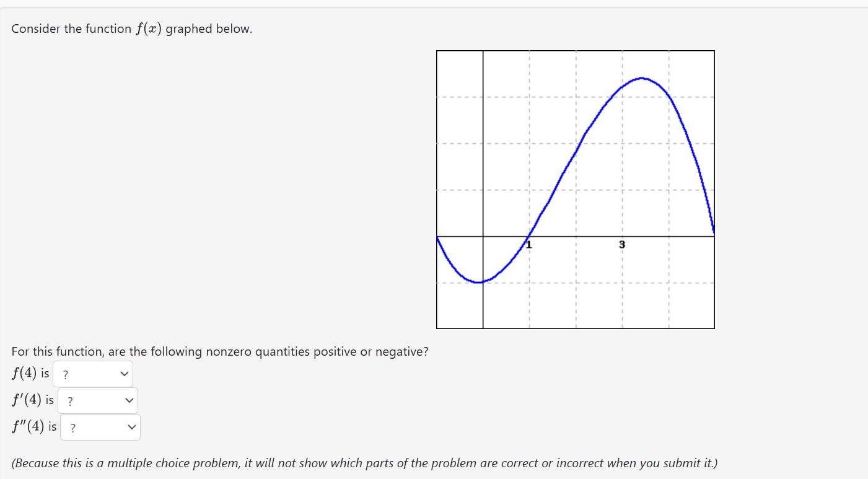The width and height of the screenshot is (868, 479).
Task: Click the italic multiple choice note
Action: [x=364, y=464]
